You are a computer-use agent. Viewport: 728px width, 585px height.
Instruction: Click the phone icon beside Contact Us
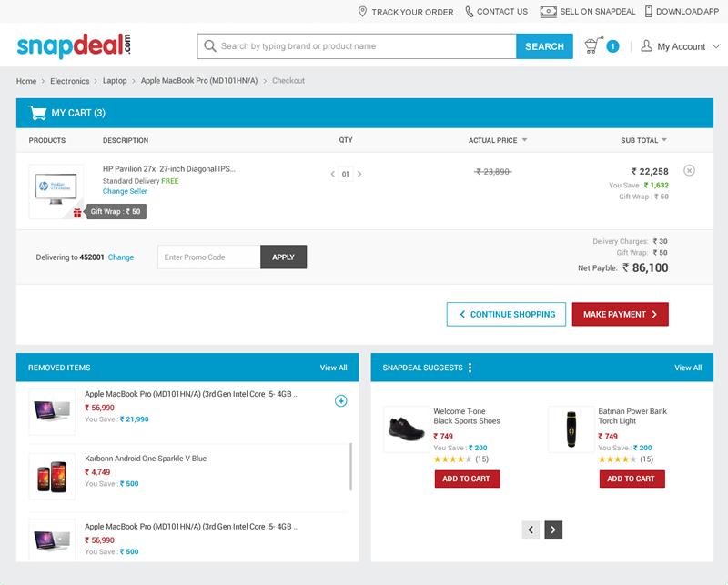pos(470,12)
